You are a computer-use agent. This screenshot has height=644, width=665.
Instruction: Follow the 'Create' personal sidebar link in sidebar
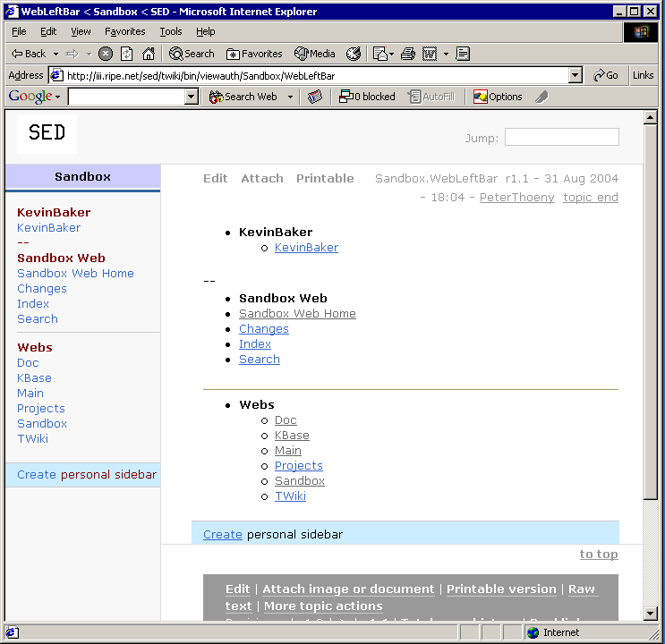tap(37, 475)
